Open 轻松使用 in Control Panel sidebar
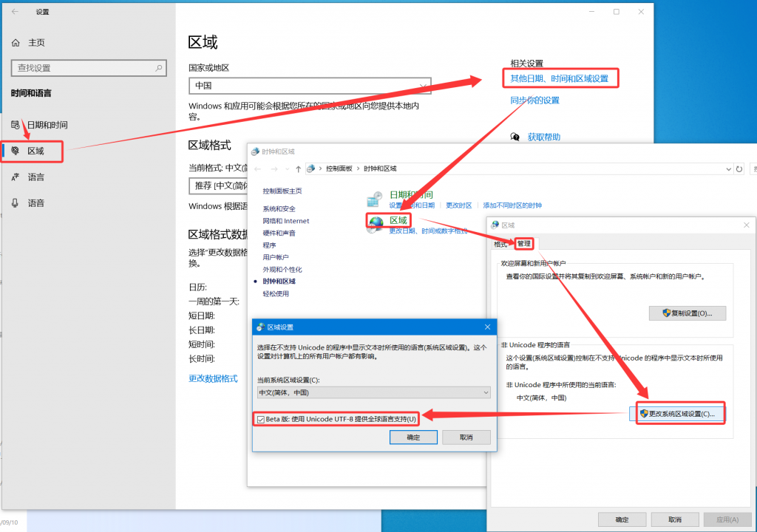This screenshot has height=532, width=757. (x=276, y=293)
